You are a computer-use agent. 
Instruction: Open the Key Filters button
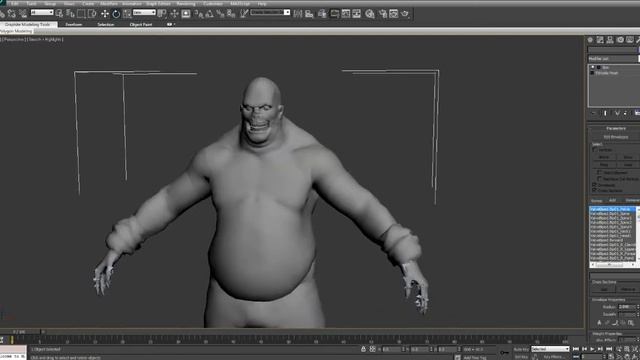[553, 356]
